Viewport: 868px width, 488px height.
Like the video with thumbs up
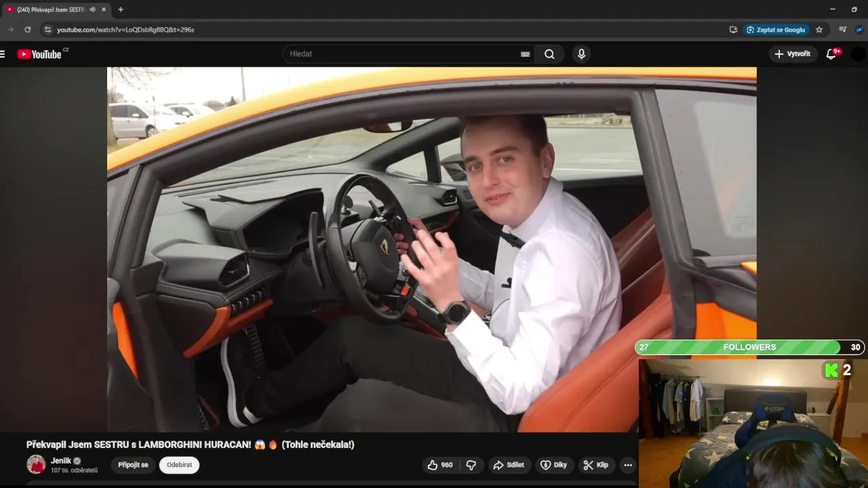(439, 465)
